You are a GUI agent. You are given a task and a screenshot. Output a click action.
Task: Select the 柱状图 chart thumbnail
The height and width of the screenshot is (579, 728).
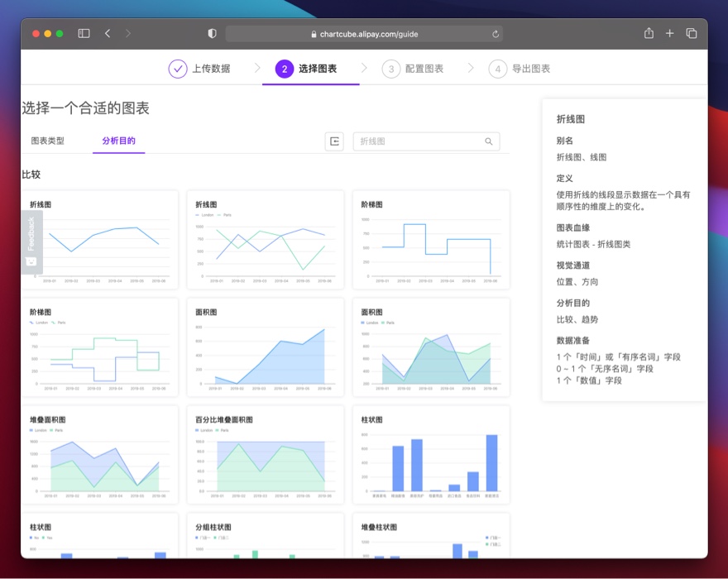coord(430,455)
